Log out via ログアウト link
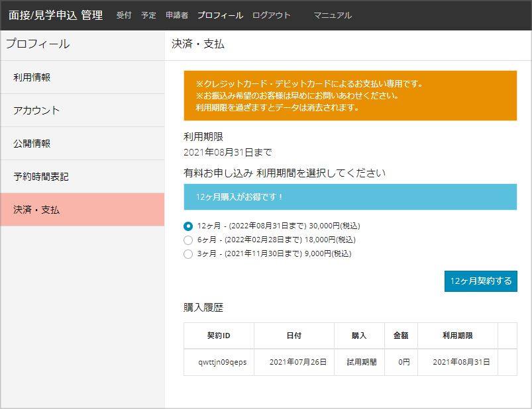Screen dimensions: 532x409 click(271, 15)
